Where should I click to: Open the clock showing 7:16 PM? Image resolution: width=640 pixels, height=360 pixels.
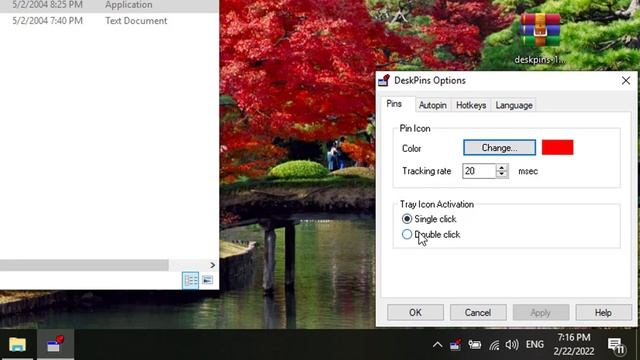574,344
